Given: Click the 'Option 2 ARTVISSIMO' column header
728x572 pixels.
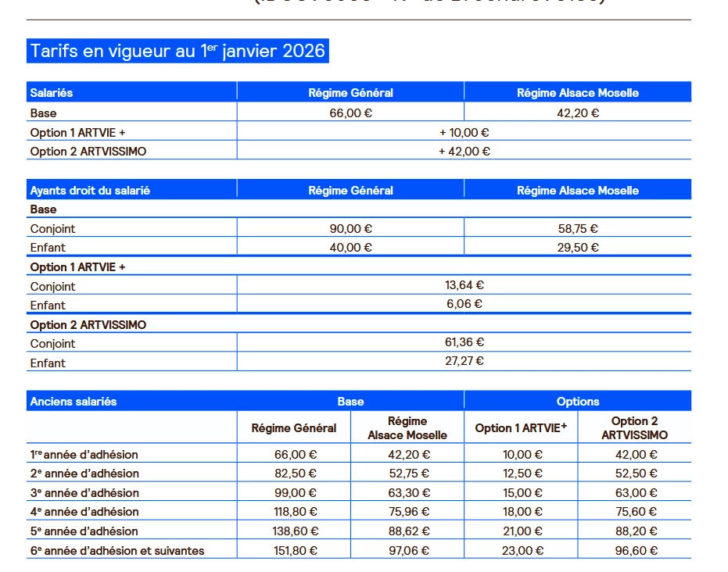Looking at the screenshot, I should pyautogui.click(x=634, y=428).
